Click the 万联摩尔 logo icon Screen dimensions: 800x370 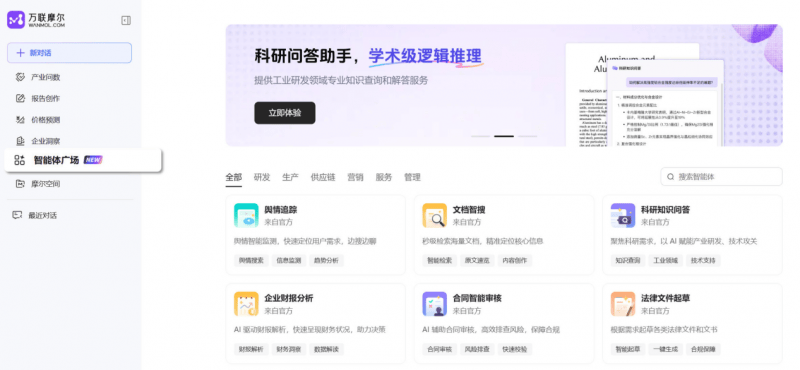(16, 20)
